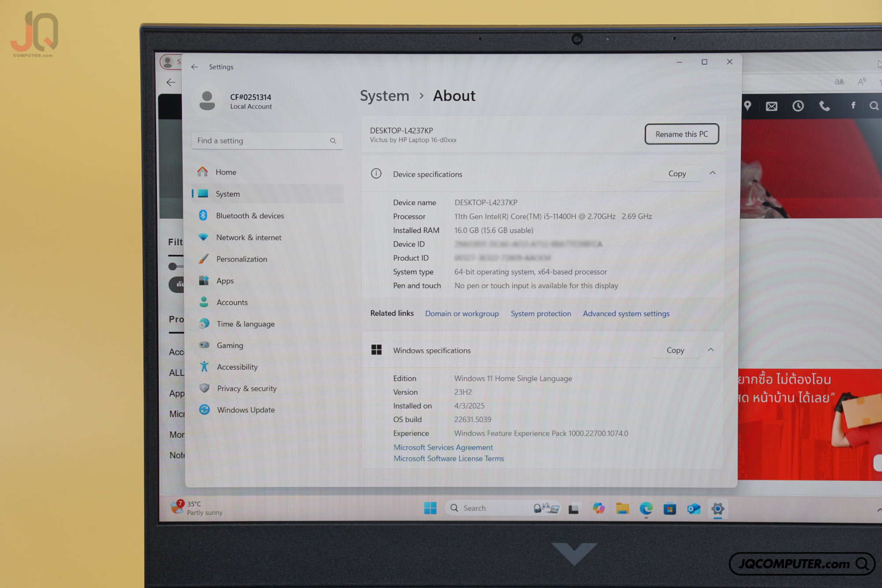Image resolution: width=882 pixels, height=588 pixels.
Task: Open Microsoft Services Agreement link
Action: 443,447
